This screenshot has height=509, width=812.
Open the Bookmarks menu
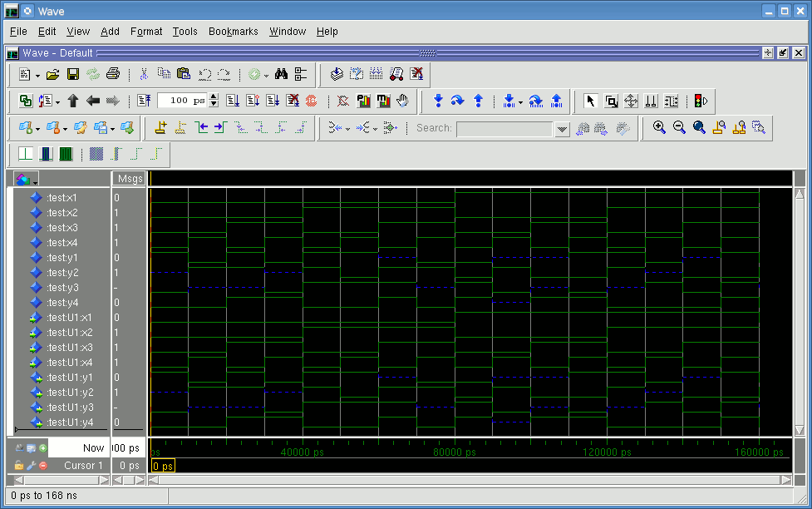[233, 32]
